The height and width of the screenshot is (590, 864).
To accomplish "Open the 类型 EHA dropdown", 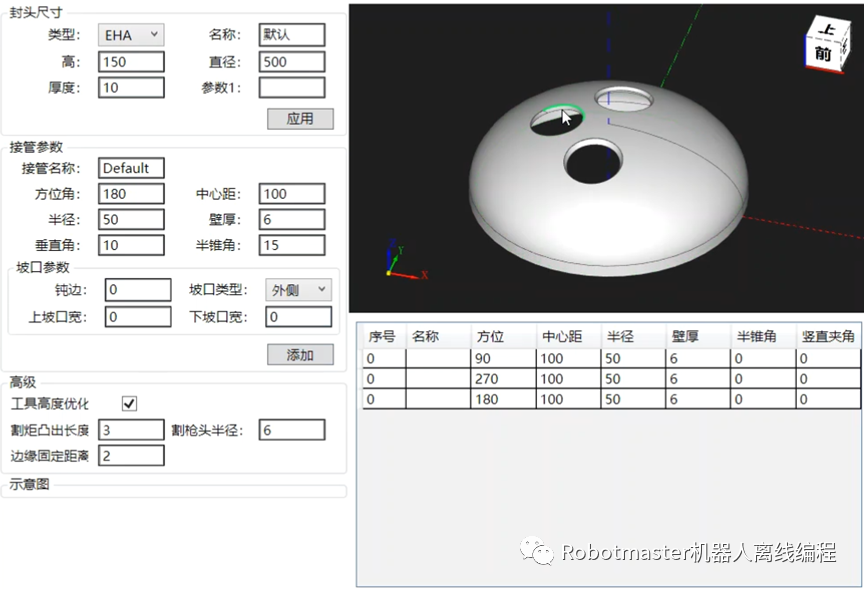I will click(132, 35).
